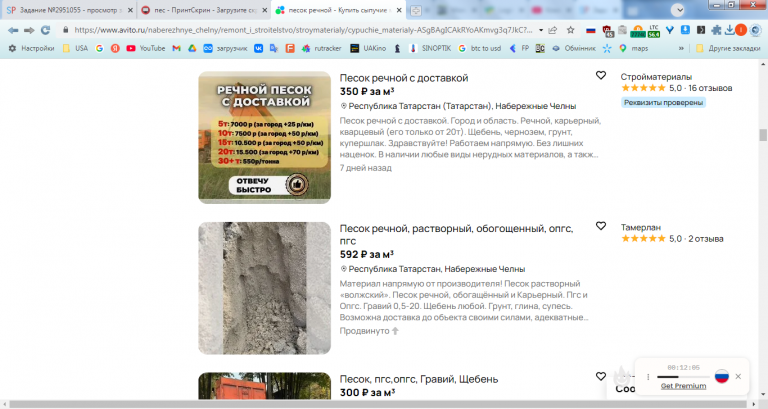768x409 pixels.
Task: Open the address bar URL dropdown arrow
Action: (541, 30)
